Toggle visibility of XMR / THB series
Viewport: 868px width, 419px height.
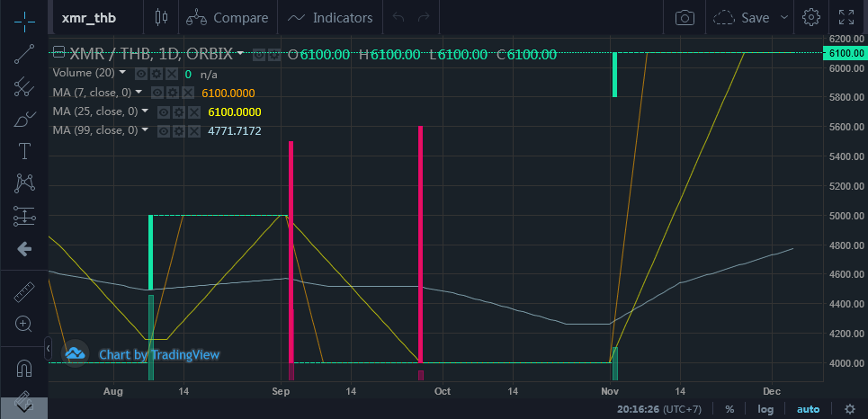point(258,55)
